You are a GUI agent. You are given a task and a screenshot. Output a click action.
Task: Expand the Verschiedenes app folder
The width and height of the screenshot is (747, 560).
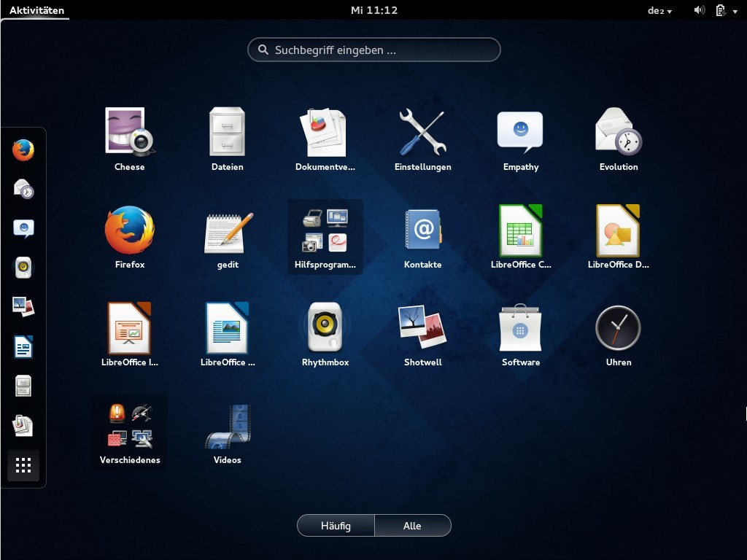pyautogui.click(x=130, y=432)
